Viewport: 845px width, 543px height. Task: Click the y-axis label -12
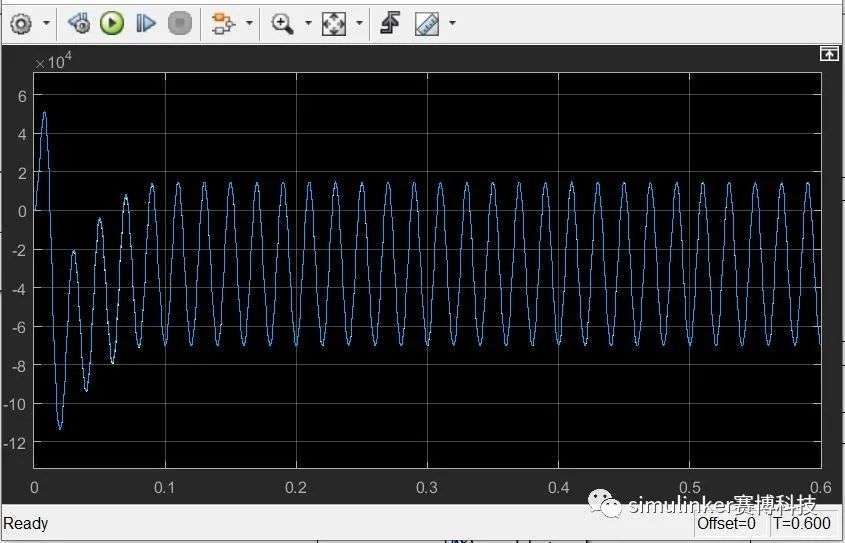[x=15, y=443]
